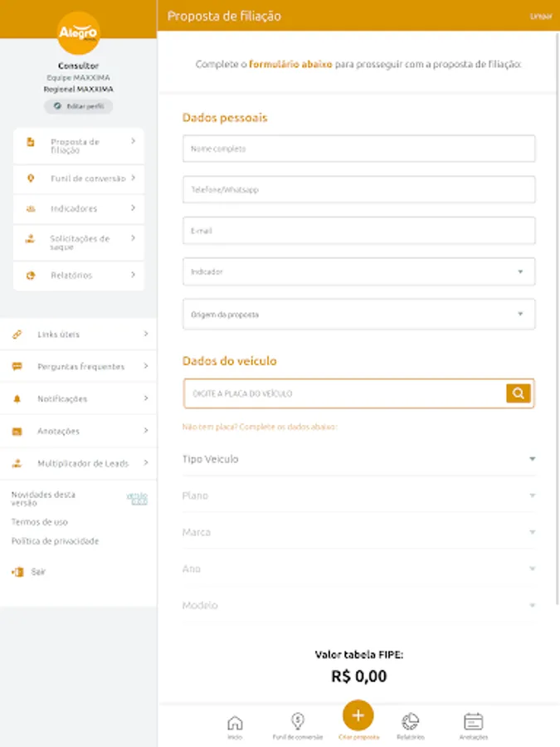Open Início home icon in bottom bar
The height and width of the screenshot is (747, 560).
point(235,724)
